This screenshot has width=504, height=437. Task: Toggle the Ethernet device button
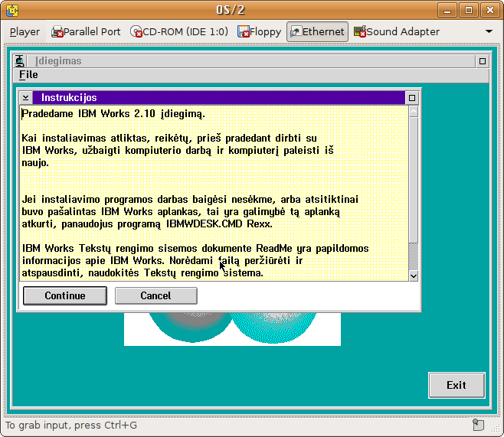click(317, 32)
